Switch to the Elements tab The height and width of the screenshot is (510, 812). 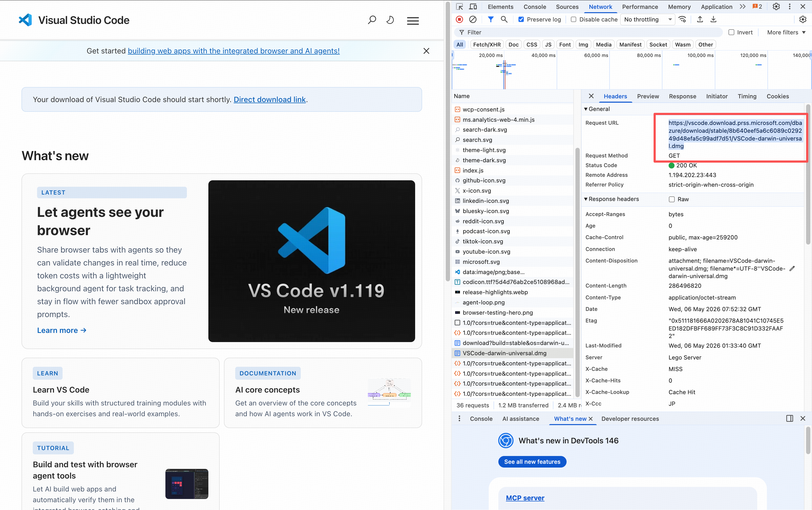tap(500, 7)
